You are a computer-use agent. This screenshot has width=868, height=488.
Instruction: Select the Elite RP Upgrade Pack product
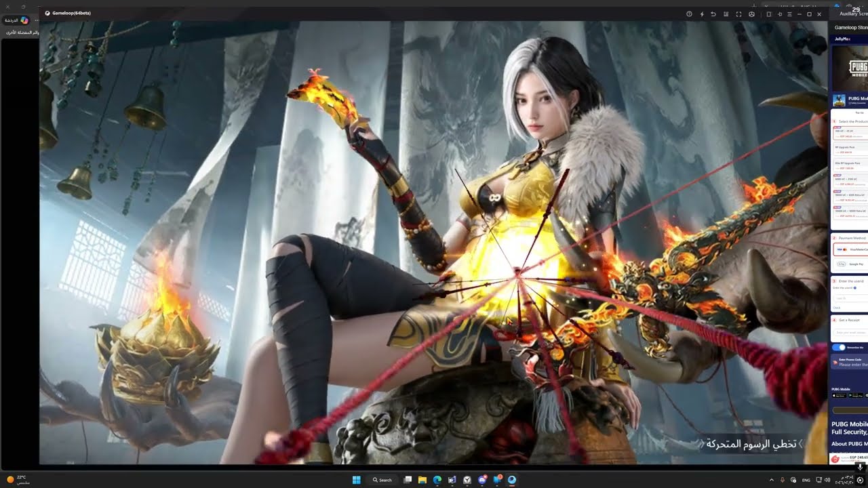tap(850, 165)
